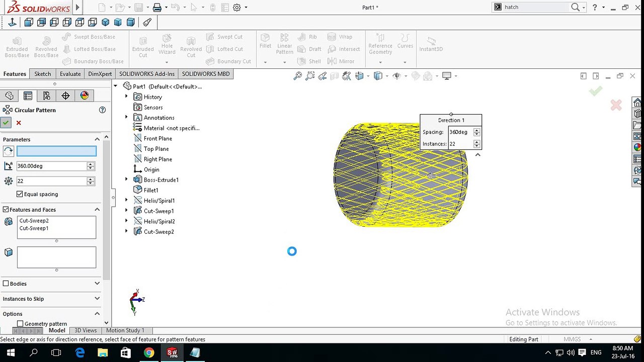Switch to the FeatureManager design tree tab icon
This screenshot has height=362, width=644.
click(x=9, y=96)
